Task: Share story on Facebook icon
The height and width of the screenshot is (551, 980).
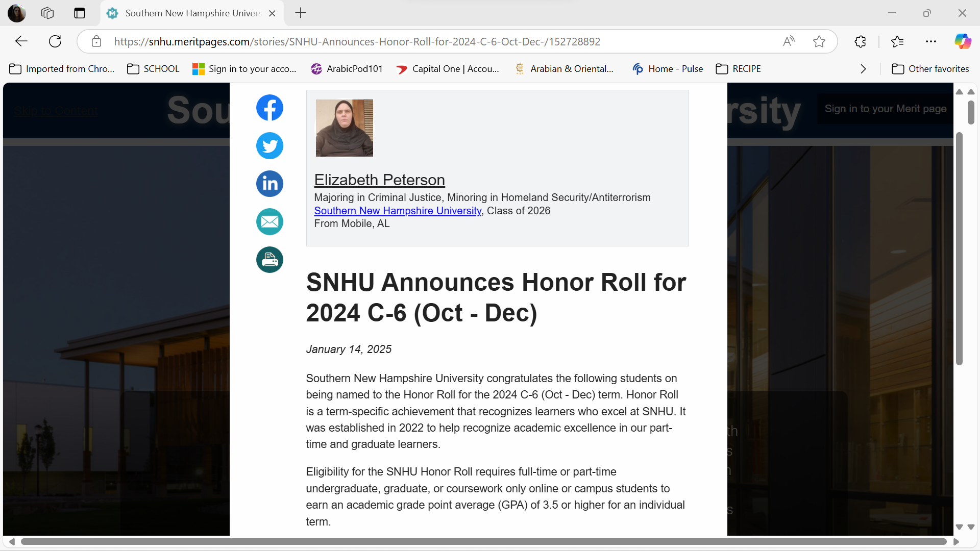Action: (269, 108)
